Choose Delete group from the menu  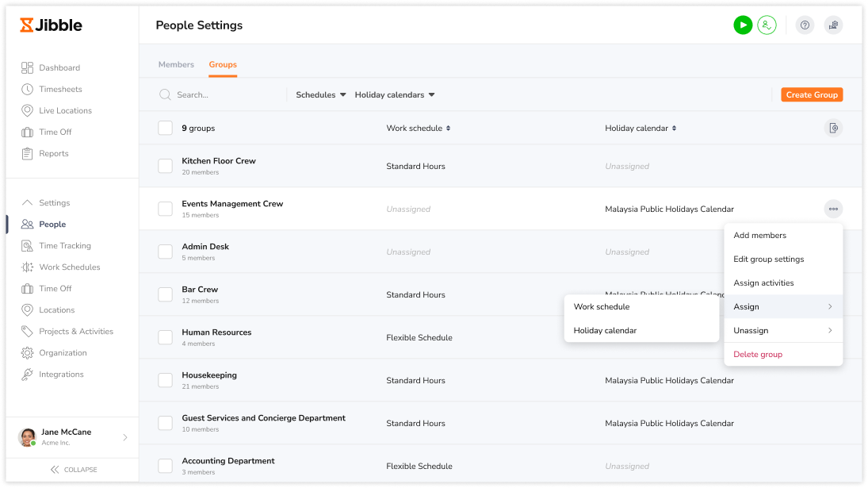(x=757, y=354)
